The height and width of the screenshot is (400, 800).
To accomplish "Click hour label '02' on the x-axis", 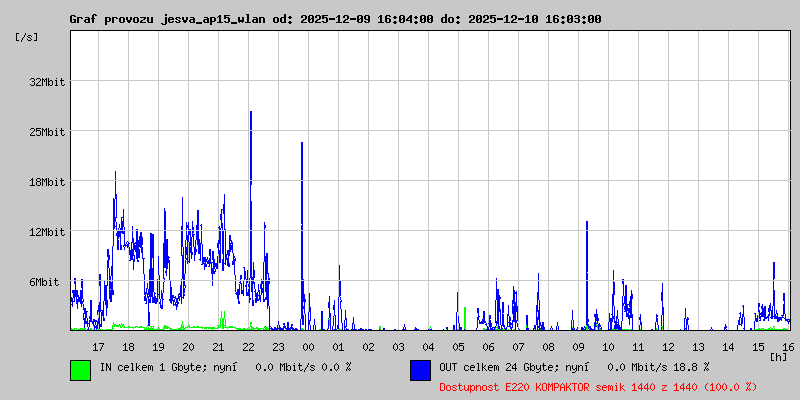I will point(368,347).
